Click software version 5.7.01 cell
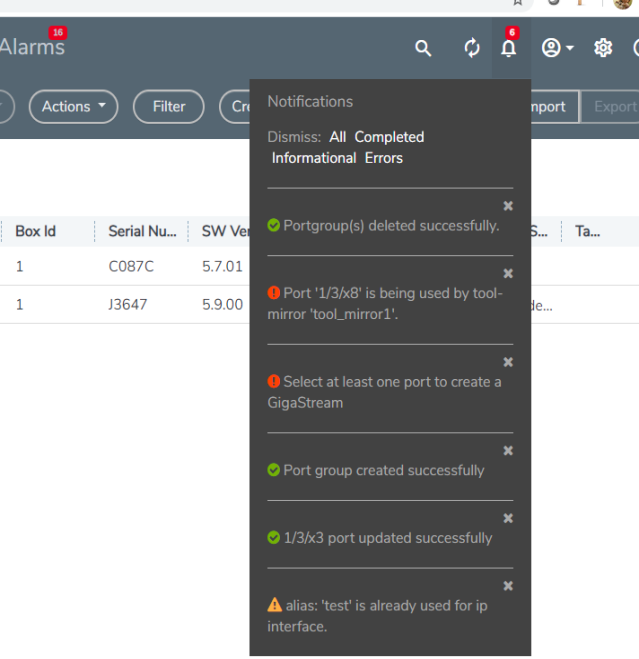The height and width of the screenshot is (659, 639). pos(222,266)
